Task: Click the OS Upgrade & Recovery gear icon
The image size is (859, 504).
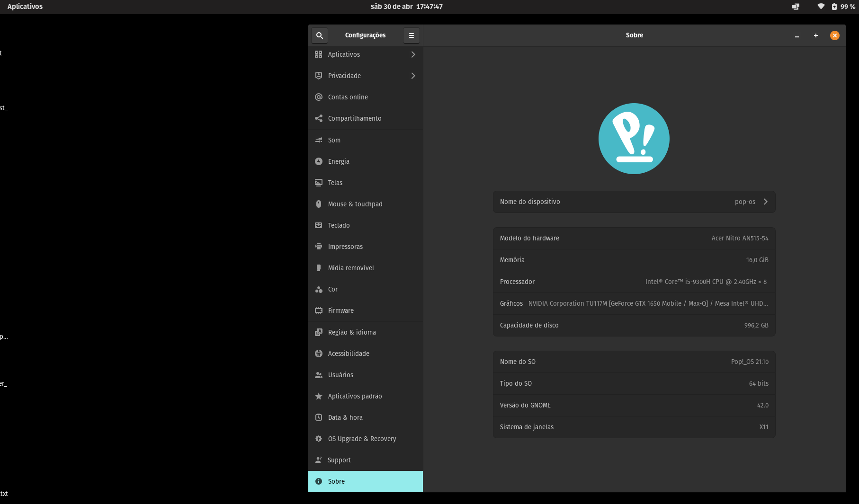Action: [x=319, y=439]
